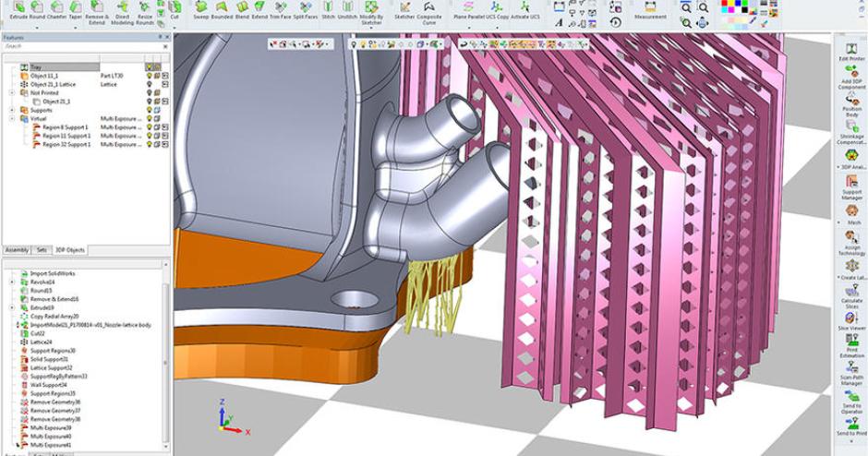Expand the Extrude19 feature node
The height and width of the screenshot is (456, 868).
pos(12,307)
